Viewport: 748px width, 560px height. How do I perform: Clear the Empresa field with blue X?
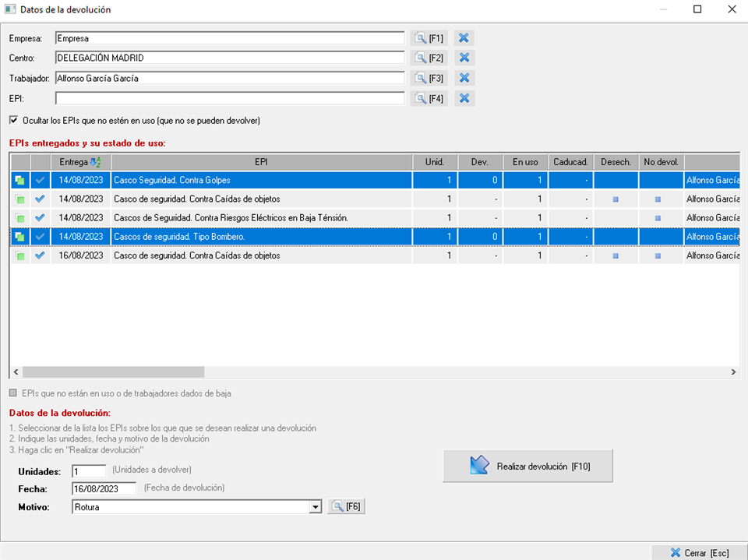pyautogui.click(x=464, y=38)
